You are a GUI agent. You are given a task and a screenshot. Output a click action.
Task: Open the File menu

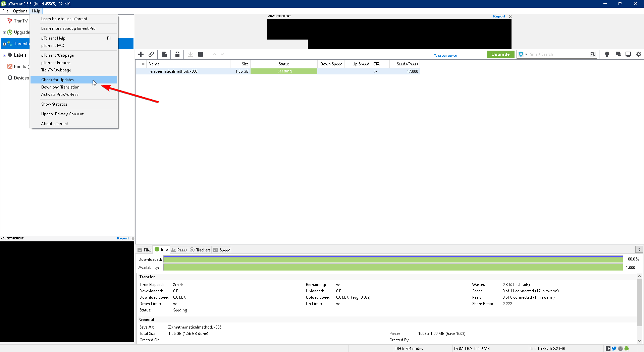pos(5,11)
